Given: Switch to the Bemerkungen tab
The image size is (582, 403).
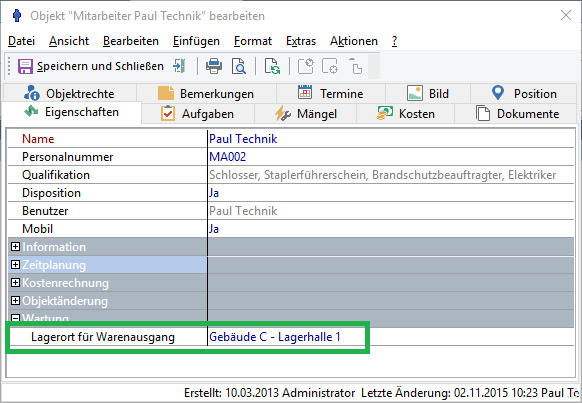Looking at the screenshot, I should click(x=206, y=94).
